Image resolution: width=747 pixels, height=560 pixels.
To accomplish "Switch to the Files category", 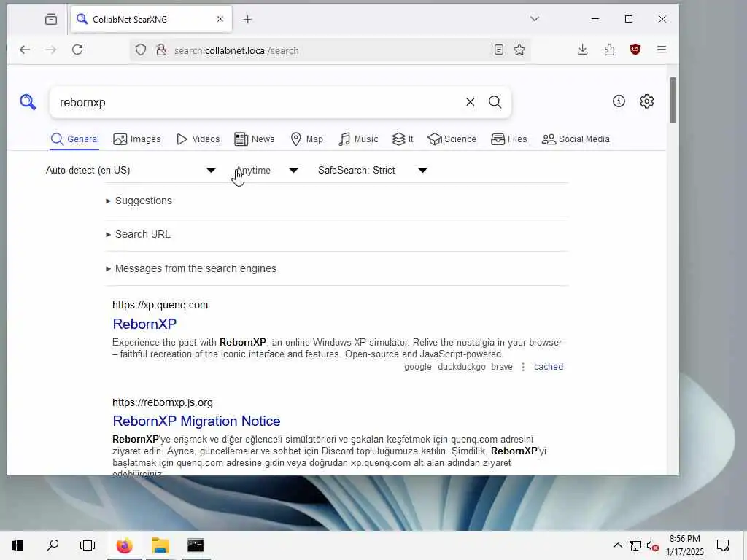I will [508, 139].
